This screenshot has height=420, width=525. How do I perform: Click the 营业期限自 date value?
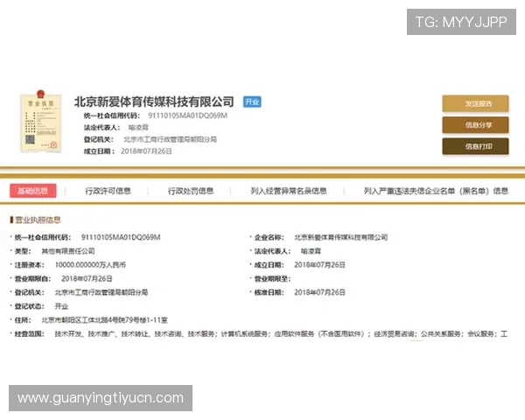click(87, 278)
